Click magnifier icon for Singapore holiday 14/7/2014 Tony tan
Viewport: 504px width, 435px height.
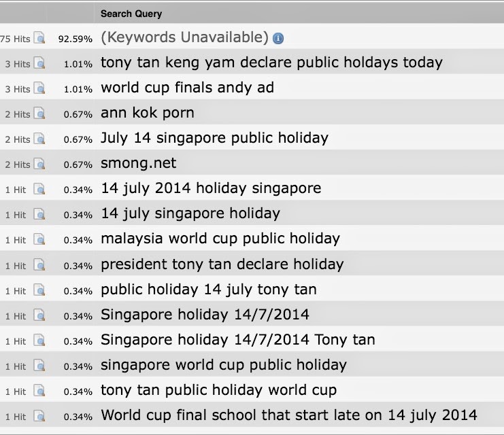click(39, 340)
